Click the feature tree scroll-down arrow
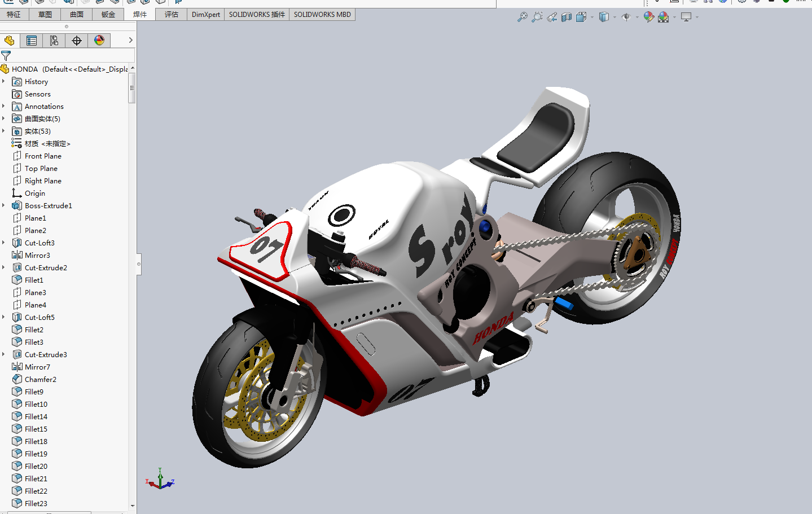812x514 pixels. (x=133, y=506)
